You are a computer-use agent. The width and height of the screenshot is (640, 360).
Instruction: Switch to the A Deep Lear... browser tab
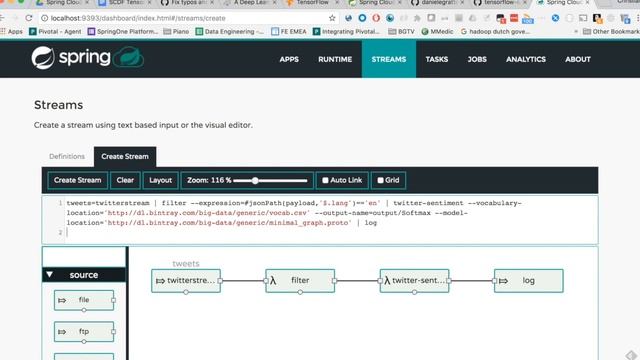[x=251, y=3]
